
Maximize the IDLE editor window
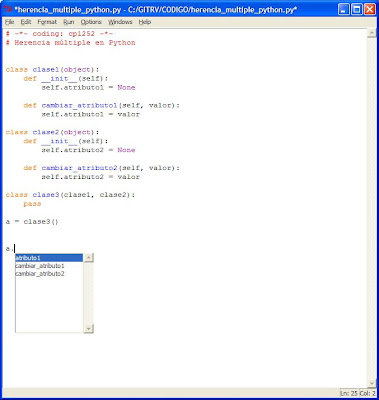point(356,9)
